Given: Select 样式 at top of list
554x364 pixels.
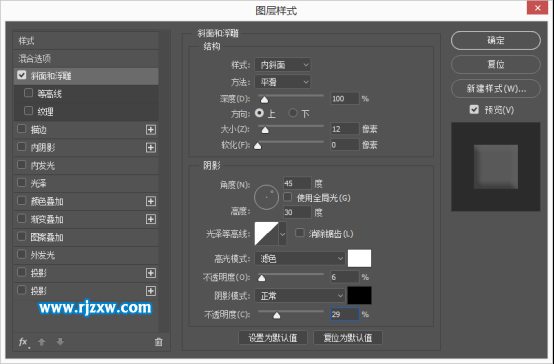Looking at the screenshot, I should tap(86, 41).
